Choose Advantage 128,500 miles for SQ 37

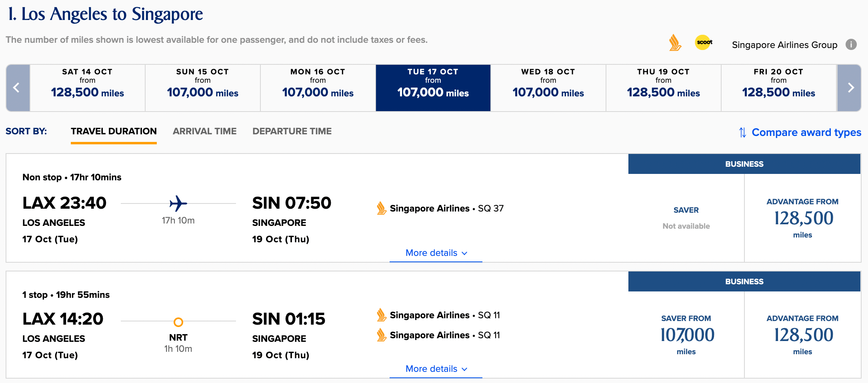[x=803, y=218]
